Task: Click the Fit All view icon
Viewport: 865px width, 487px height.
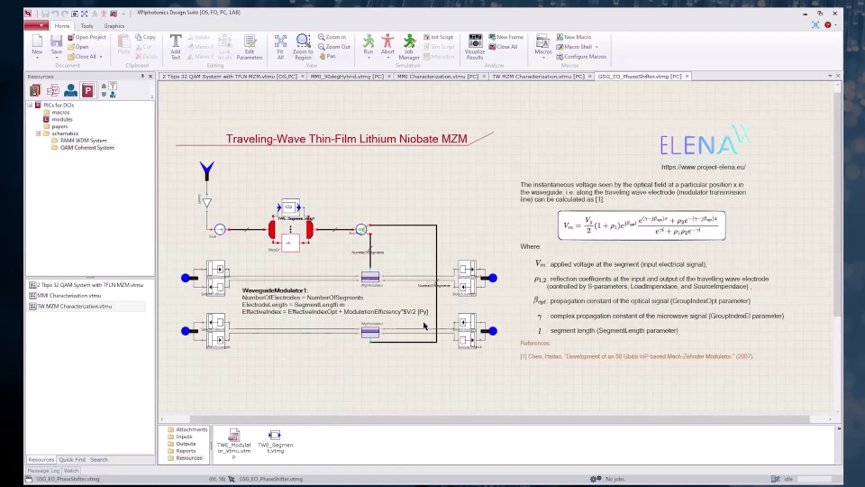Action: tap(280, 45)
